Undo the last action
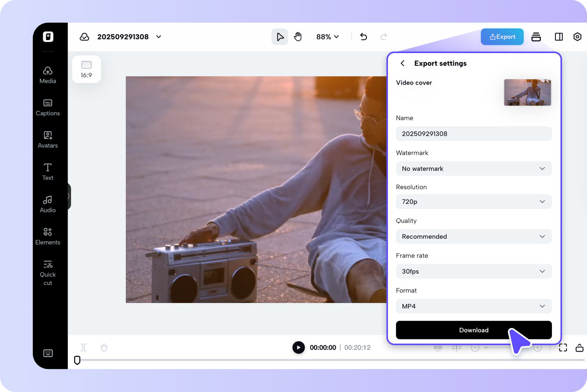This screenshot has height=392, width=587. (x=363, y=37)
